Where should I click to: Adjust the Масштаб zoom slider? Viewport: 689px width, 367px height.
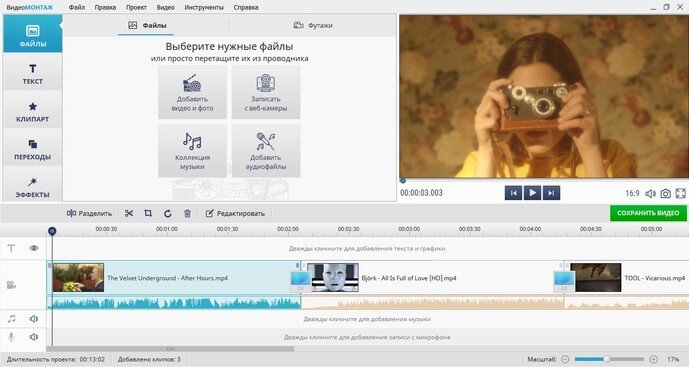click(609, 359)
